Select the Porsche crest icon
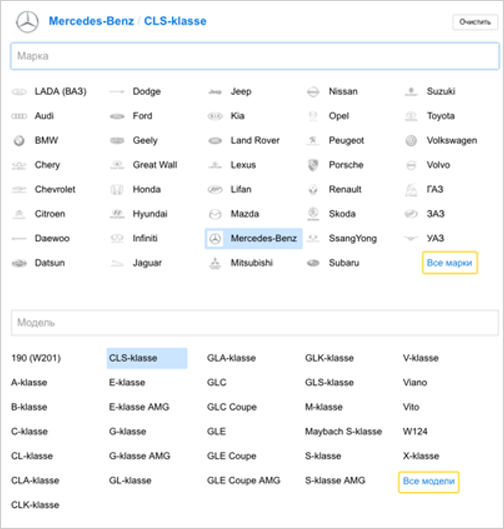504x529 pixels. click(313, 165)
